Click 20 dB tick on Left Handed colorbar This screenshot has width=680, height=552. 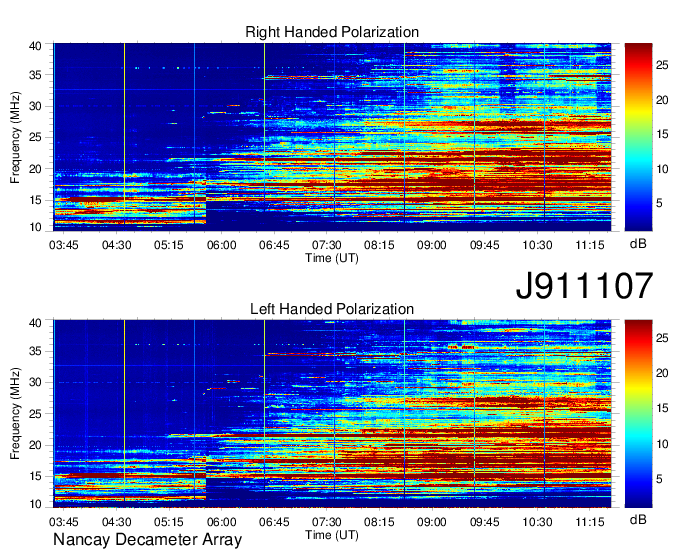tap(662, 373)
